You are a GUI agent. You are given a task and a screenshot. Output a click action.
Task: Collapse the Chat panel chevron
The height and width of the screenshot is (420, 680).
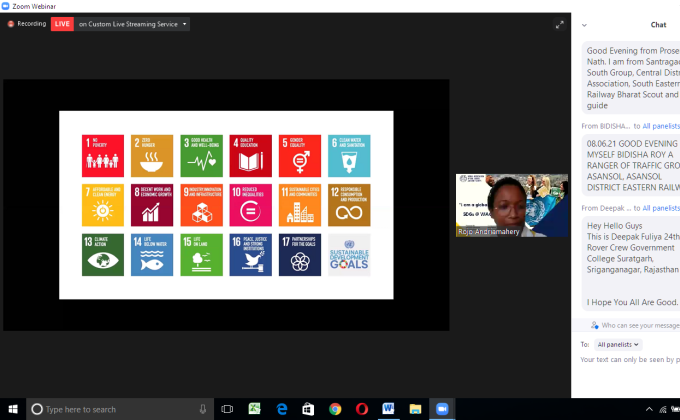pos(584,25)
